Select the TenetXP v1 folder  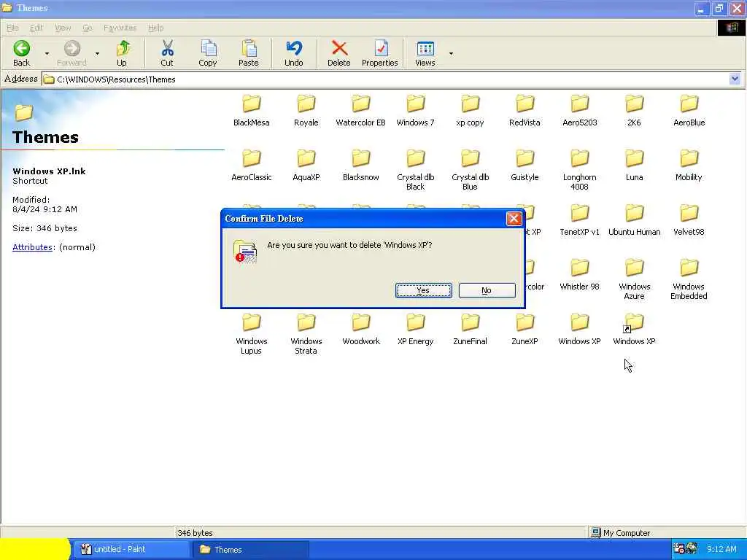pos(580,220)
